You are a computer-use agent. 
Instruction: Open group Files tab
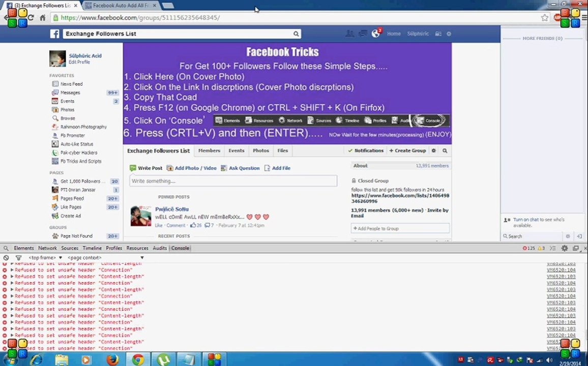point(283,150)
